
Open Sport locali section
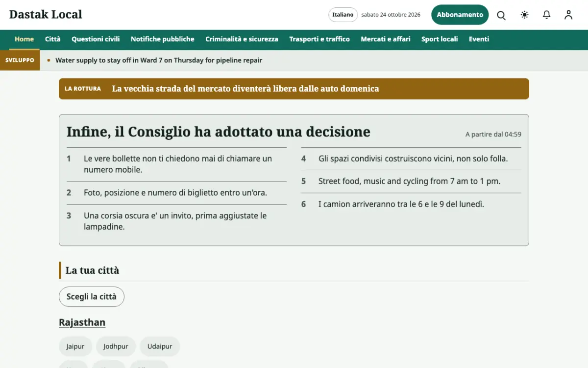point(440,39)
